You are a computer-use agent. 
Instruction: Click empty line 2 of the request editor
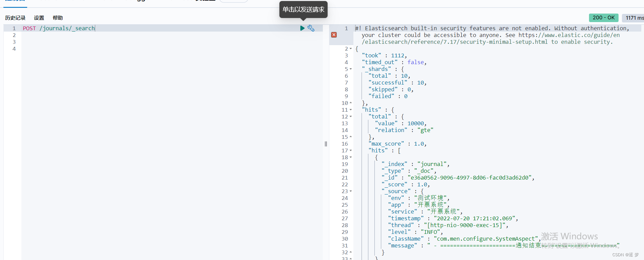[x=172, y=35]
